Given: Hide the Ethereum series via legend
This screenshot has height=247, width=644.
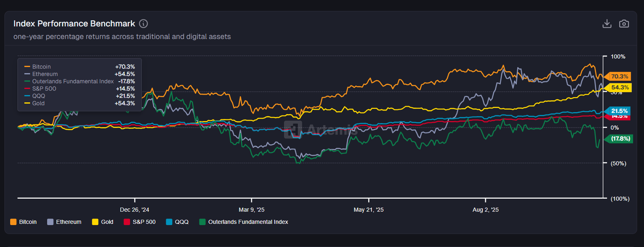Looking at the screenshot, I should tap(68, 222).
